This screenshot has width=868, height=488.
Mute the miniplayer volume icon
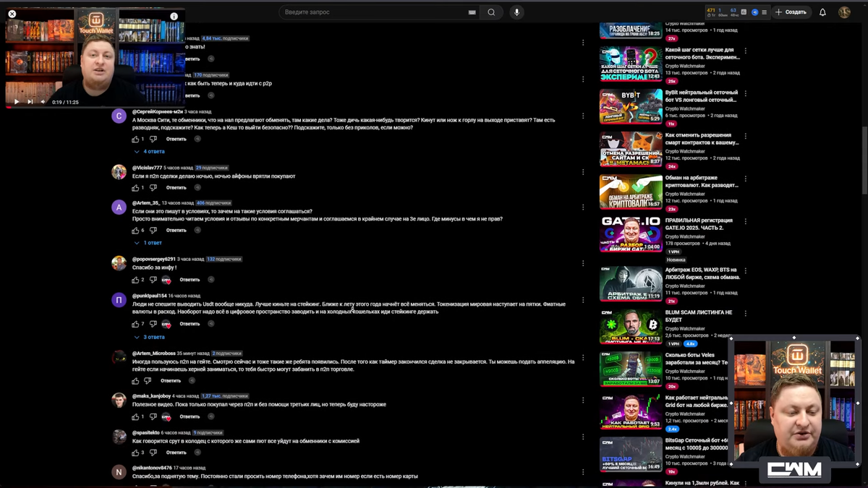tap(43, 102)
